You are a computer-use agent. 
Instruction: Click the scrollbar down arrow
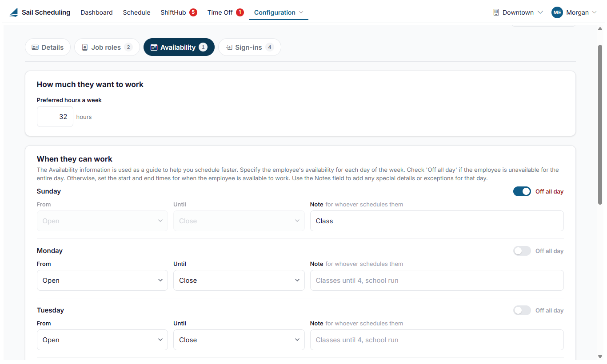[x=600, y=356]
